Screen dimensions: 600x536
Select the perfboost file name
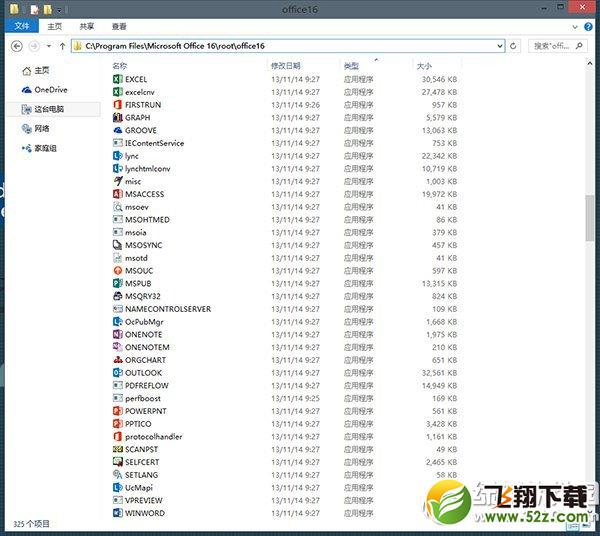[143, 398]
